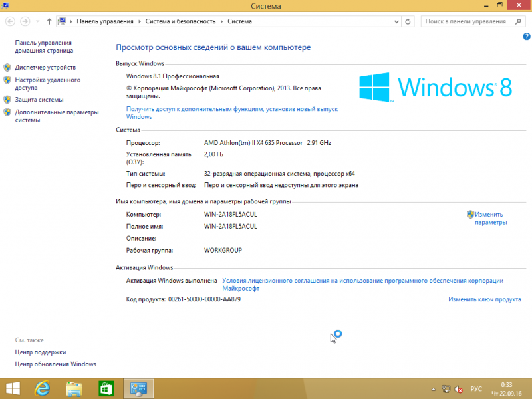Open File Explorer from taskbar
The image size is (532, 399).
point(74,389)
